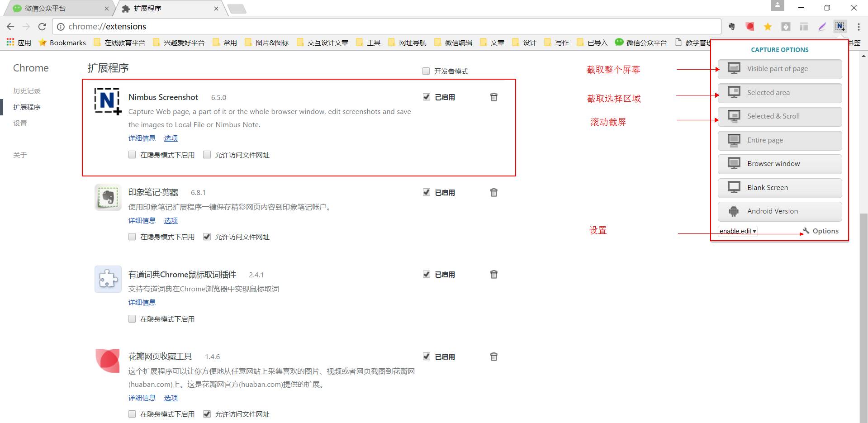Open the 图片&图标 bookmark folder

tap(267, 43)
